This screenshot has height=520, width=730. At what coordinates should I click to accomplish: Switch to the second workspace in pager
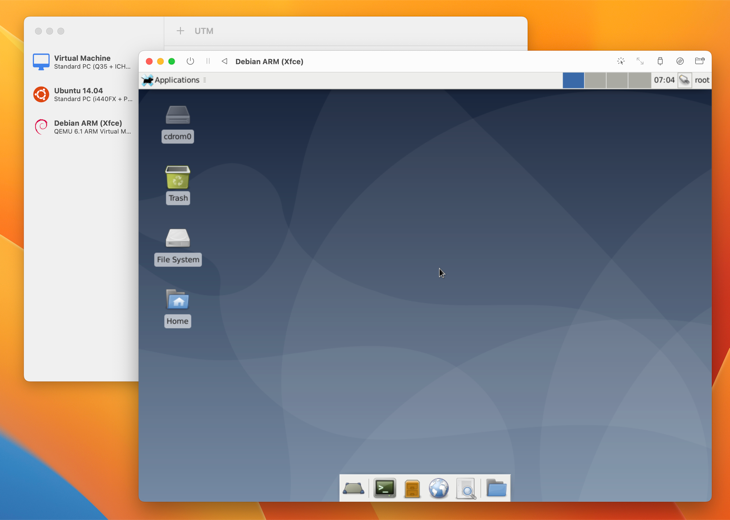(x=595, y=80)
